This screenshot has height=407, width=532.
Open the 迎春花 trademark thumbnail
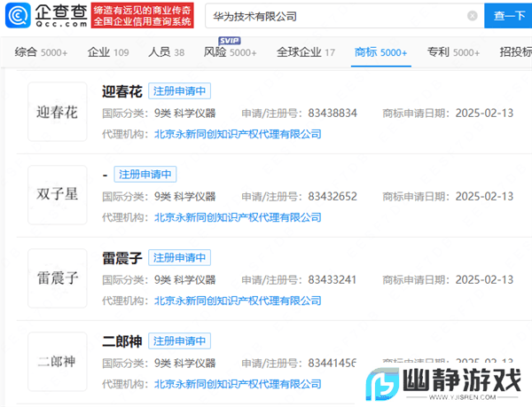click(58, 112)
